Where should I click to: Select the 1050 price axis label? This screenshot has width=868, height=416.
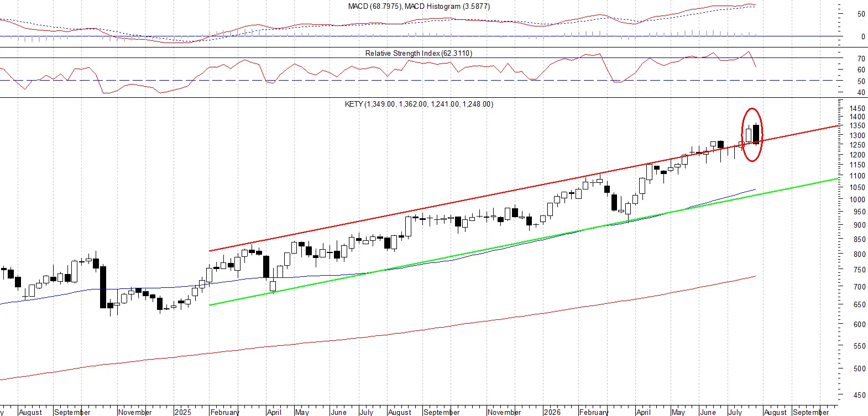[x=857, y=188]
